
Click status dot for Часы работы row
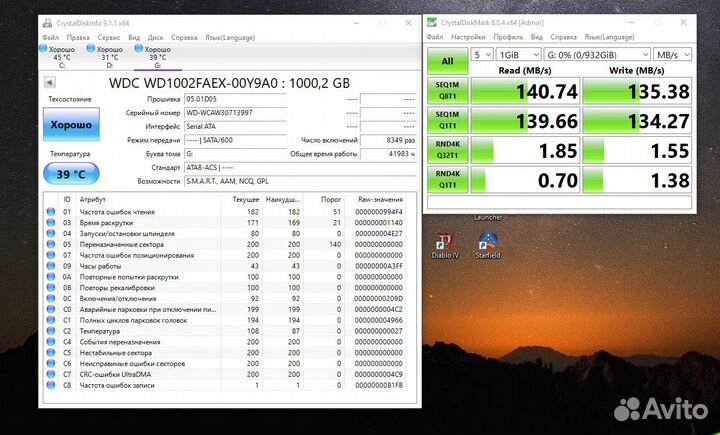pyautogui.click(x=51, y=266)
